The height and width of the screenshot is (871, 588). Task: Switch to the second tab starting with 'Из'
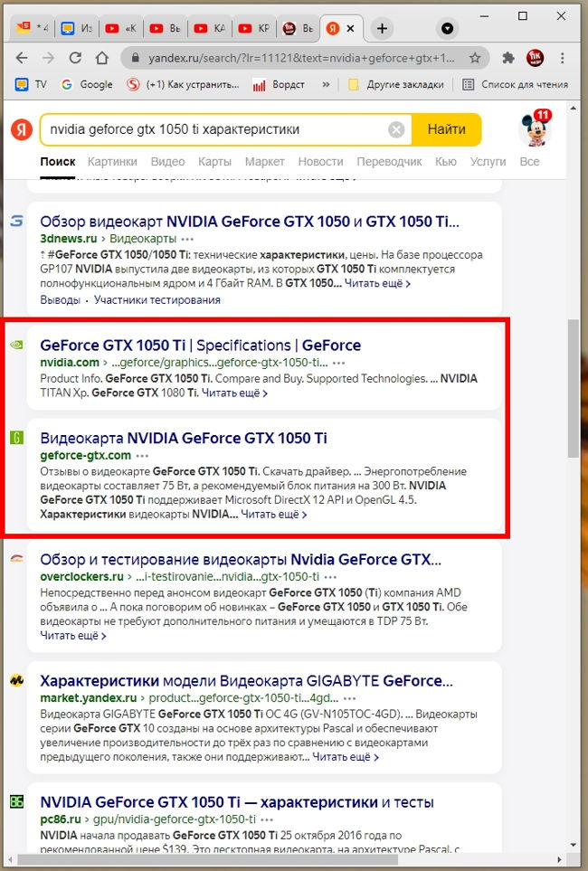(77, 28)
